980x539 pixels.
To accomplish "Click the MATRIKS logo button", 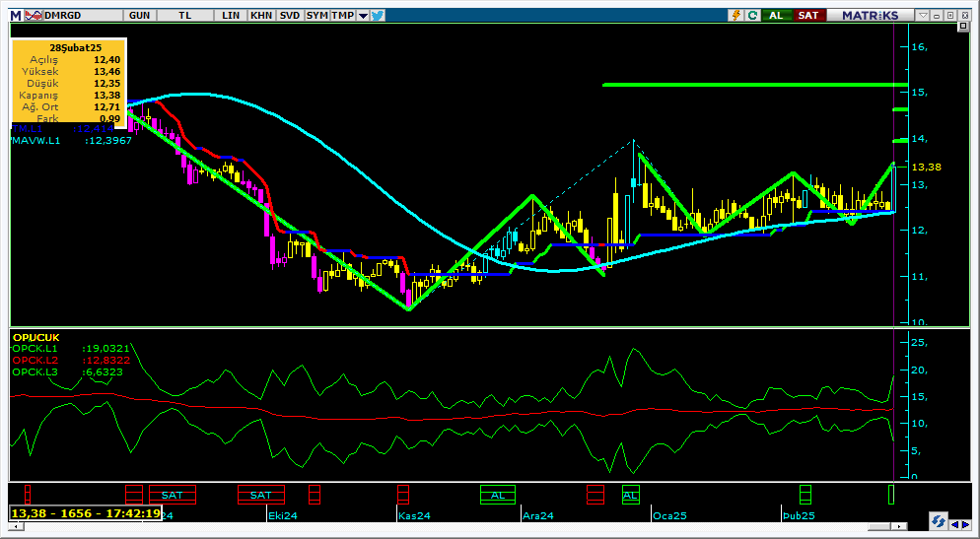I will pyautogui.click(x=870, y=16).
